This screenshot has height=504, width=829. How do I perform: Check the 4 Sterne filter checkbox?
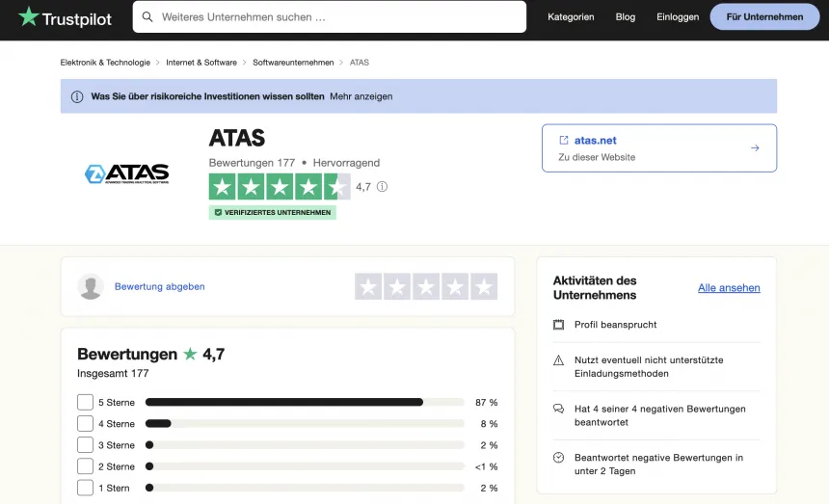pyautogui.click(x=85, y=424)
